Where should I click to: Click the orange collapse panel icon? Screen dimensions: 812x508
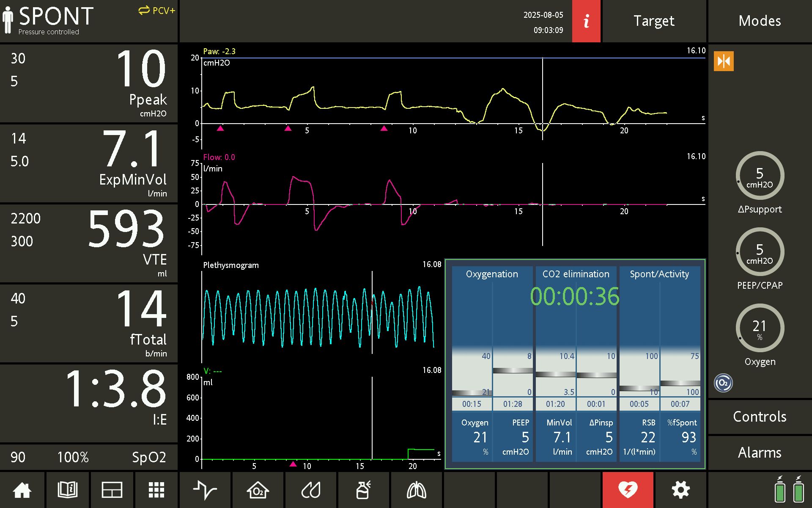723,61
